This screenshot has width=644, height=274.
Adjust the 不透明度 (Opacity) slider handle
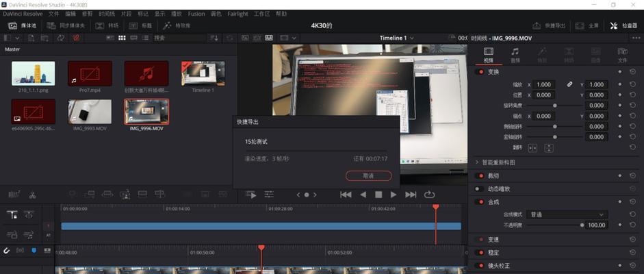pyautogui.click(x=582, y=225)
